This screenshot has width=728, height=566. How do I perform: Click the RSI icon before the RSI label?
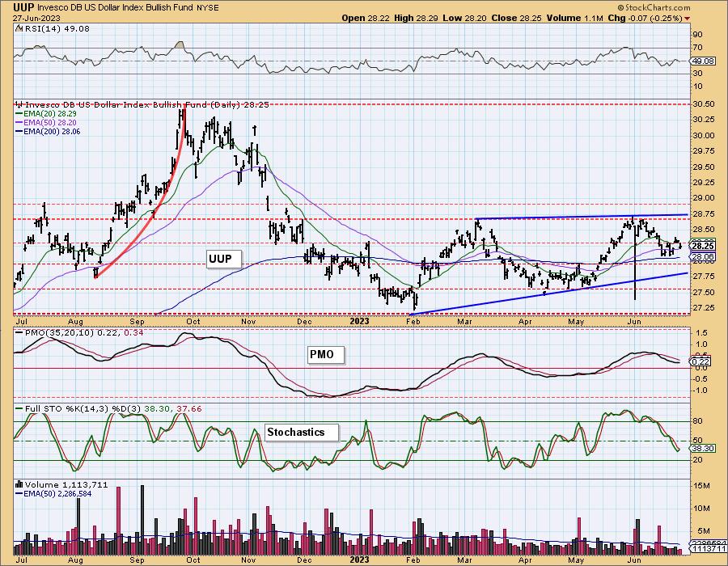[x=19, y=28]
